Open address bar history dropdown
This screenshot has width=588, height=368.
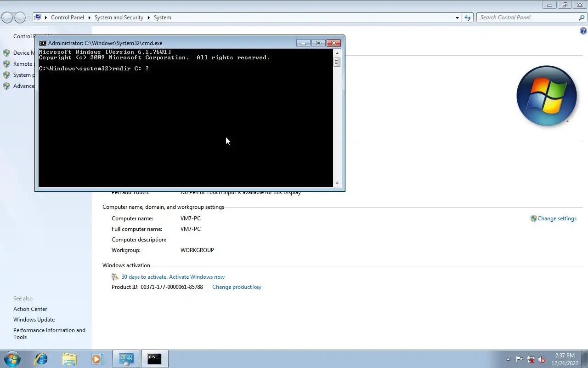pyautogui.click(x=457, y=17)
